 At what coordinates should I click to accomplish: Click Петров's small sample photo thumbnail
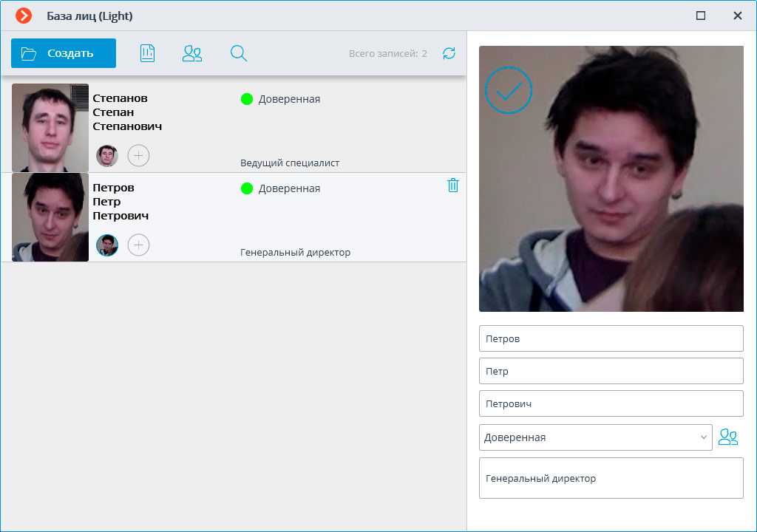tap(107, 245)
